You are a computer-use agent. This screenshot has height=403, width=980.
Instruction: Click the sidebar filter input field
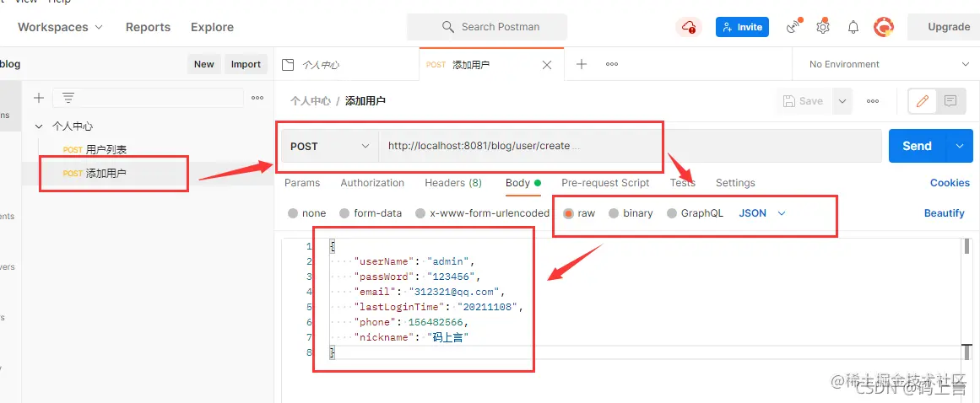point(148,98)
